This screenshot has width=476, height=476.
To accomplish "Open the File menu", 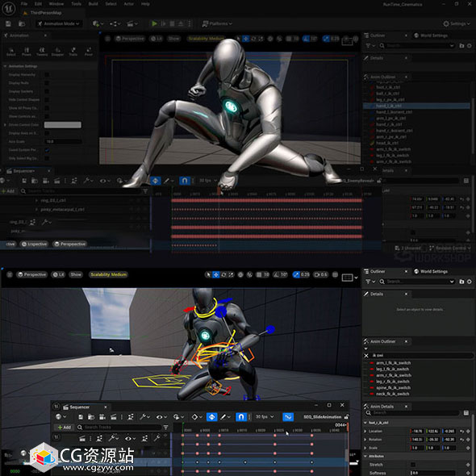I will [24, 4].
